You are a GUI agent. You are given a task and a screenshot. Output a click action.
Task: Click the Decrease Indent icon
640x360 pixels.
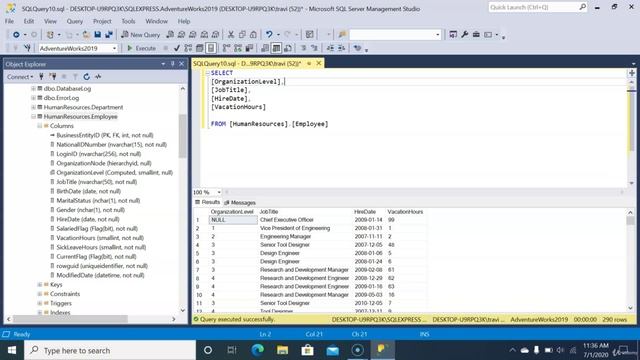(330, 48)
